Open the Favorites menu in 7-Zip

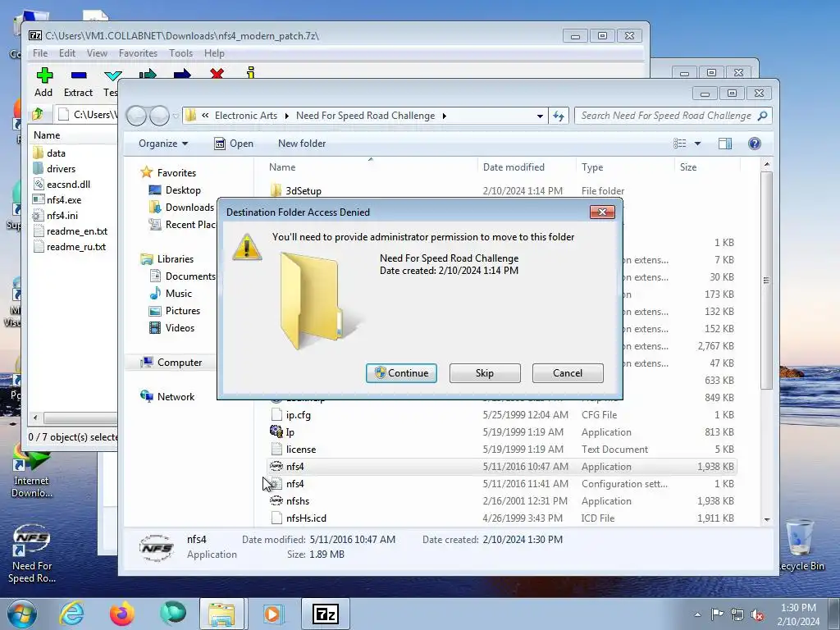coord(138,53)
